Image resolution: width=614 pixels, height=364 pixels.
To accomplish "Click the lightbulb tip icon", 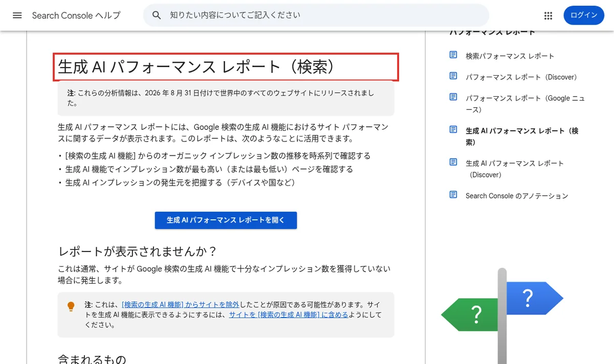I will click(71, 306).
